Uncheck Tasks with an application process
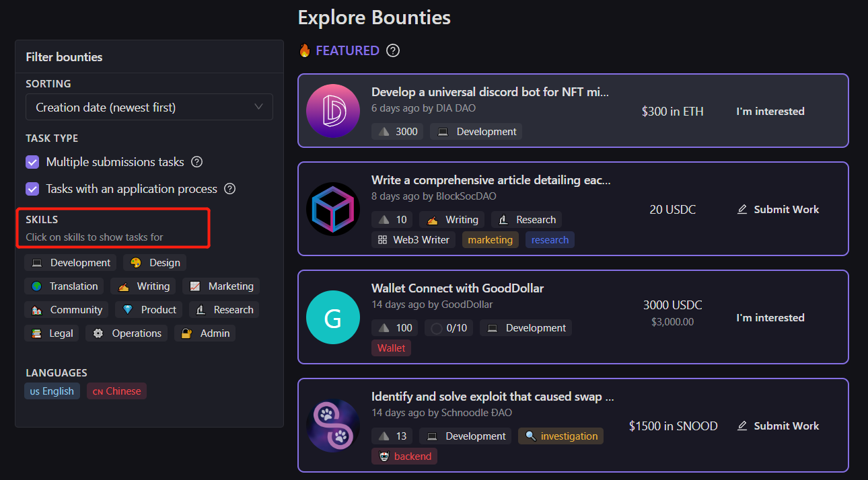The height and width of the screenshot is (480, 868). [32, 189]
